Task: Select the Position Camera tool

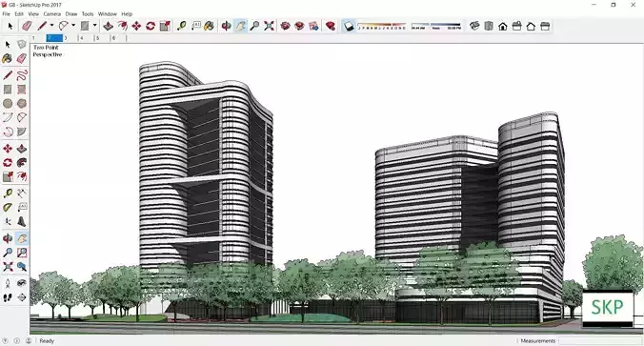Action: 8,283
